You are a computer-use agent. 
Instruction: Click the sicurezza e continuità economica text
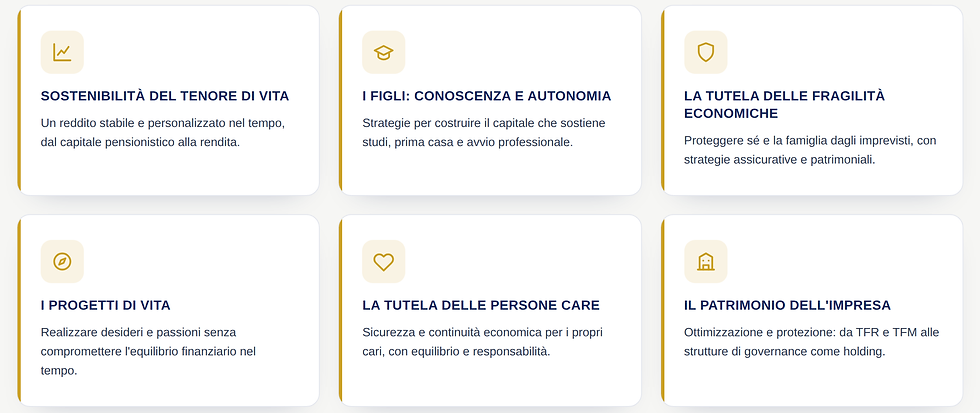pyautogui.click(x=482, y=342)
